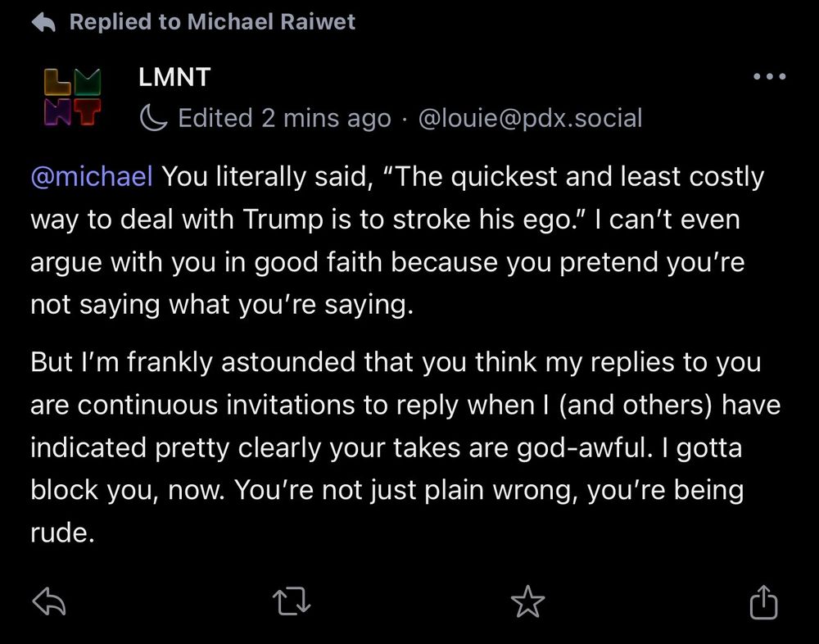Boost the post with the reblog icon

tap(292, 601)
